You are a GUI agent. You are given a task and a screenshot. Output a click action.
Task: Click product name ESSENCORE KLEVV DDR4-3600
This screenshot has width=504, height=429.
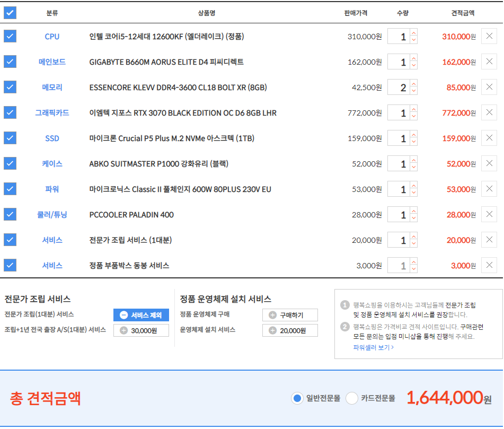[178, 87]
